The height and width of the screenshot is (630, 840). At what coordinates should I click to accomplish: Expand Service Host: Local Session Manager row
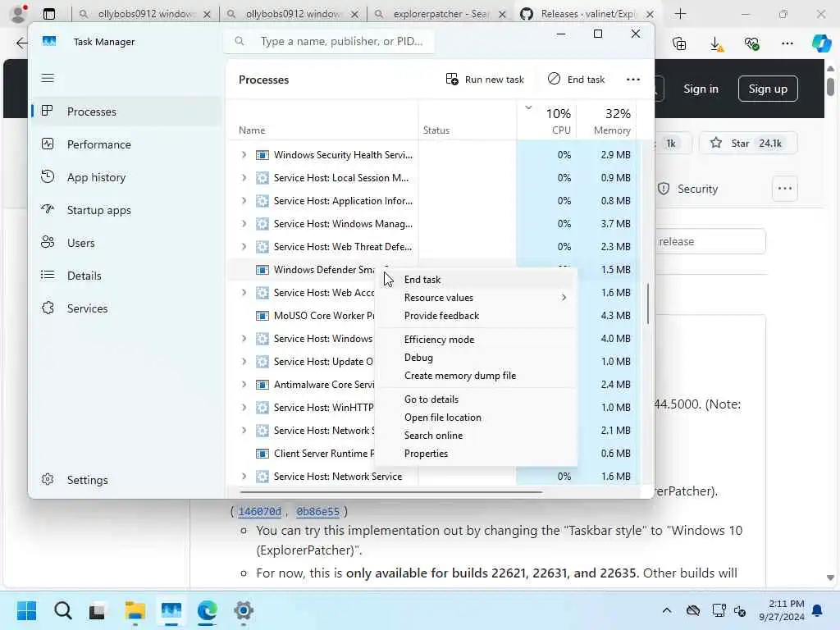244,178
